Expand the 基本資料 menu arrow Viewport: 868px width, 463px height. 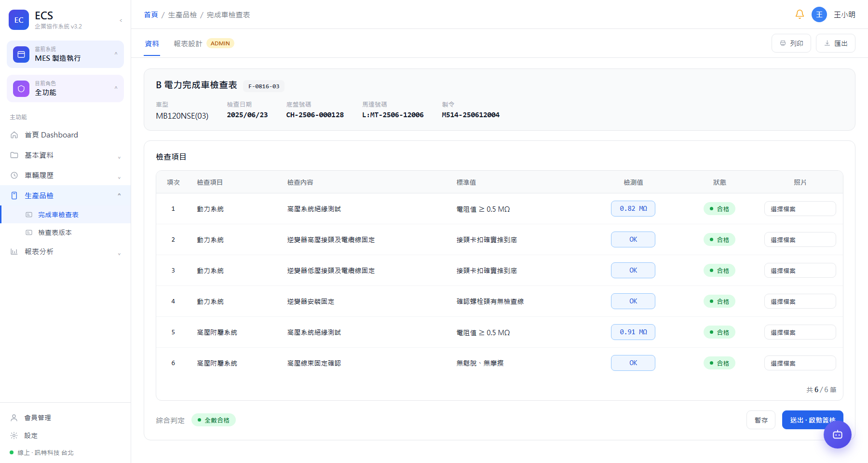119,157
